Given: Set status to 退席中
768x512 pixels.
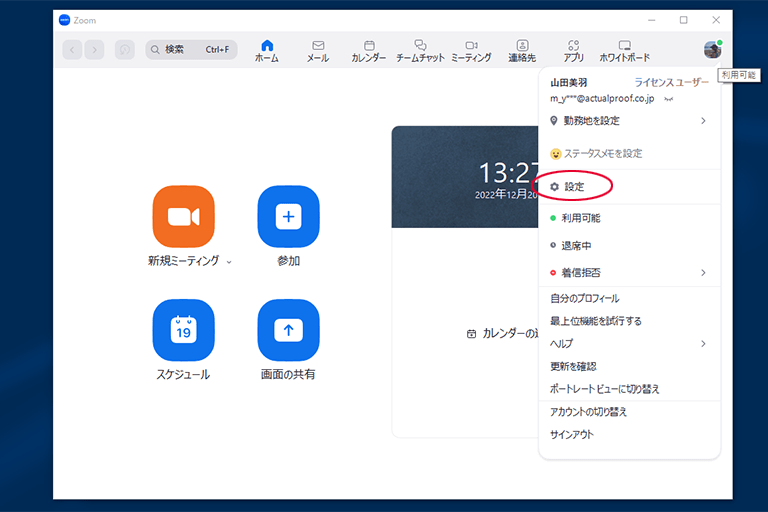Looking at the screenshot, I should pyautogui.click(x=629, y=245).
